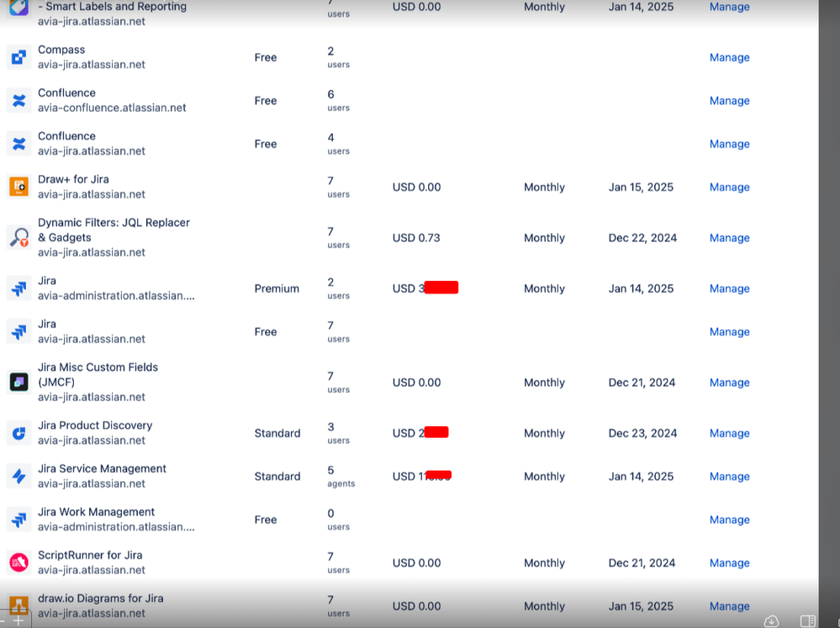Image resolution: width=840 pixels, height=628 pixels.
Task: Open Manage for Confluence on avia-confluence.atlassian.net
Action: pyautogui.click(x=729, y=101)
